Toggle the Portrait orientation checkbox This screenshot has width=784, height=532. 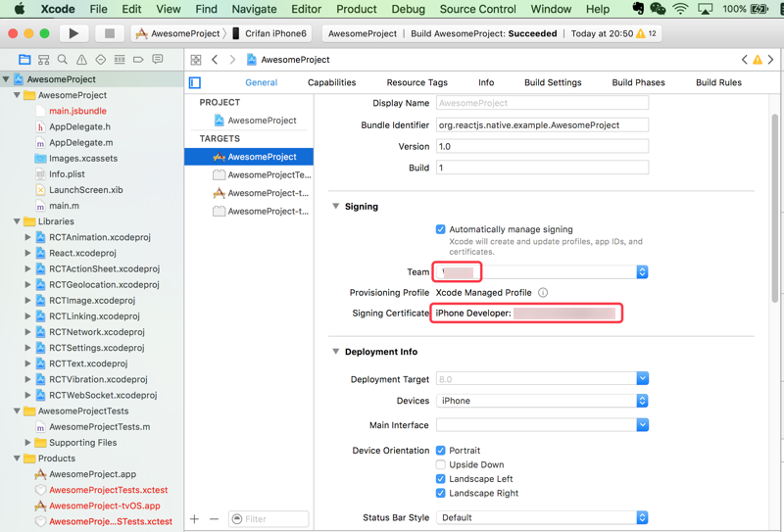tap(440, 451)
